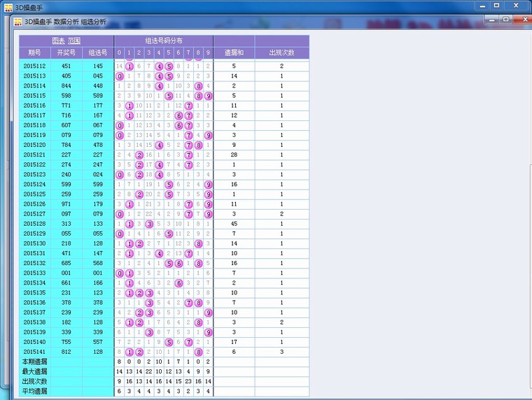The image size is (532, 400).
Task: Click circled number 8 in row 2015141
Action: click(199, 352)
